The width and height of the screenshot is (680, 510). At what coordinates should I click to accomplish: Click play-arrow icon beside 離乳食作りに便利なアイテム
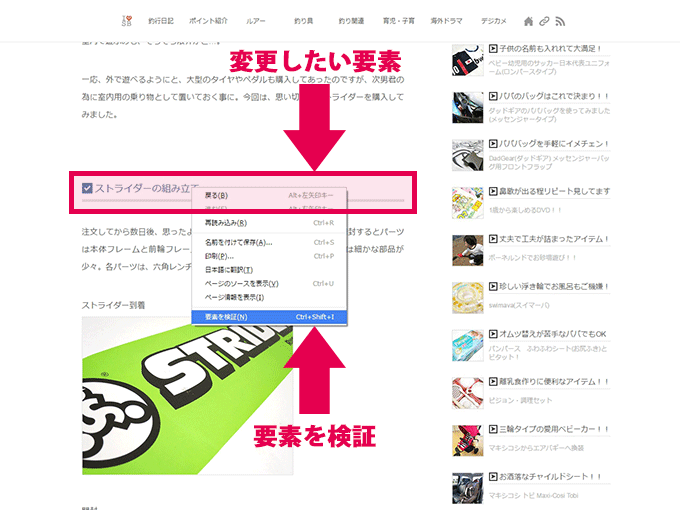pos(493,382)
